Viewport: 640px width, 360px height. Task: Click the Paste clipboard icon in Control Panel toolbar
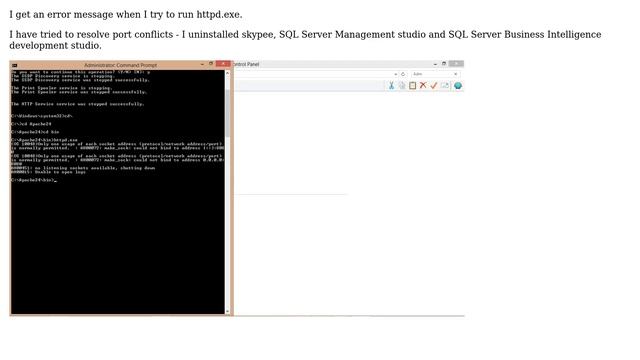pos(413,85)
